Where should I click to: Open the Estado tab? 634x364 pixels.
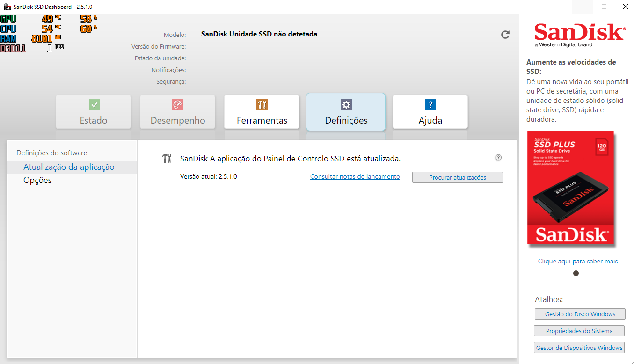pos(94,112)
